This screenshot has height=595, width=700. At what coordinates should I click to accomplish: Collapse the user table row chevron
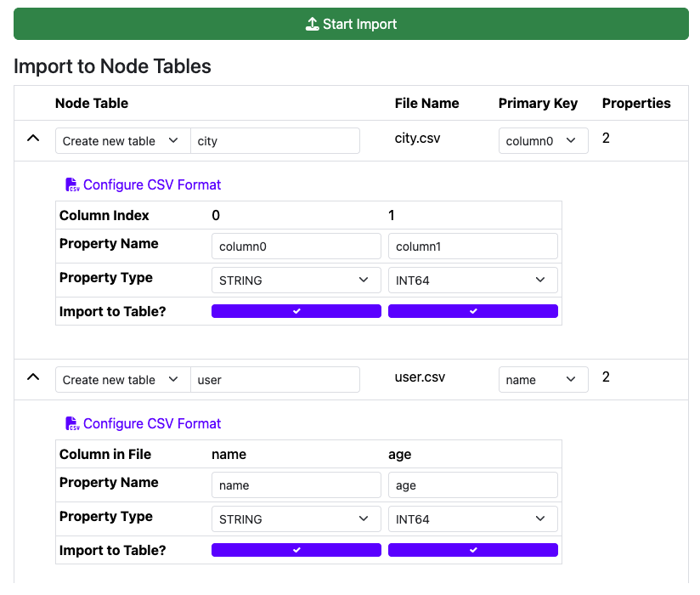click(x=33, y=377)
